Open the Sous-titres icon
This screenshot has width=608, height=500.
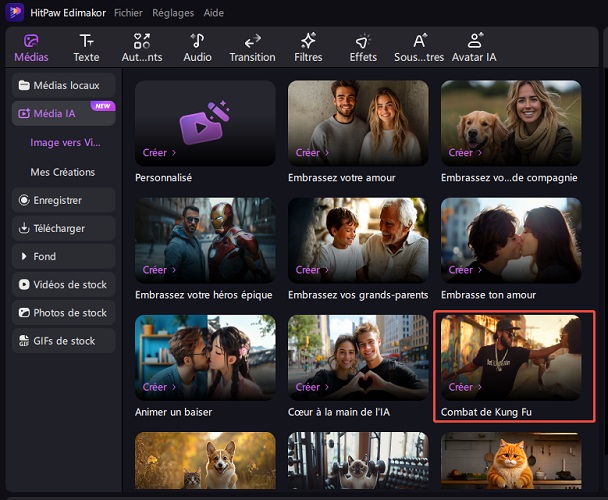tap(419, 41)
